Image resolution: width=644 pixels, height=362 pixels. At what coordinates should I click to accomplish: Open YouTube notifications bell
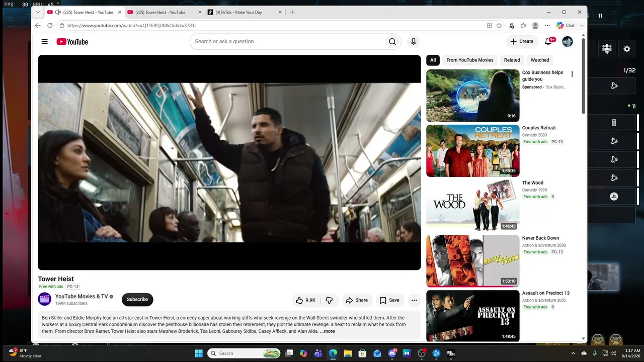coord(548,42)
